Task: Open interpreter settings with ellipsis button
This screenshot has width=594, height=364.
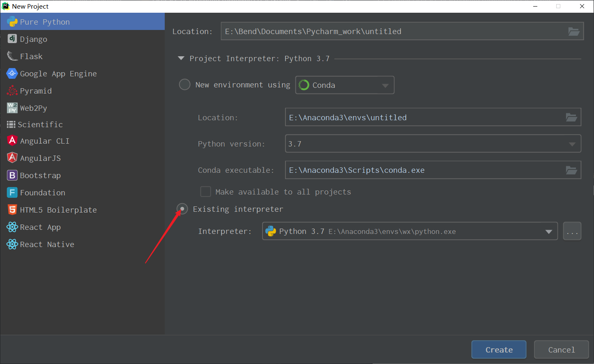Action: [572, 231]
